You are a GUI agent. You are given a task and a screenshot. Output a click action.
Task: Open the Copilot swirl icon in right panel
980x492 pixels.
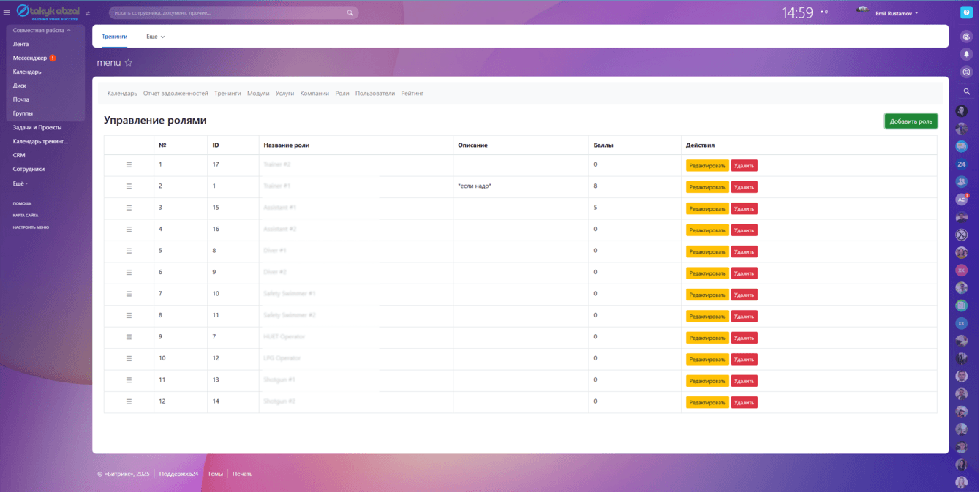coord(966,37)
